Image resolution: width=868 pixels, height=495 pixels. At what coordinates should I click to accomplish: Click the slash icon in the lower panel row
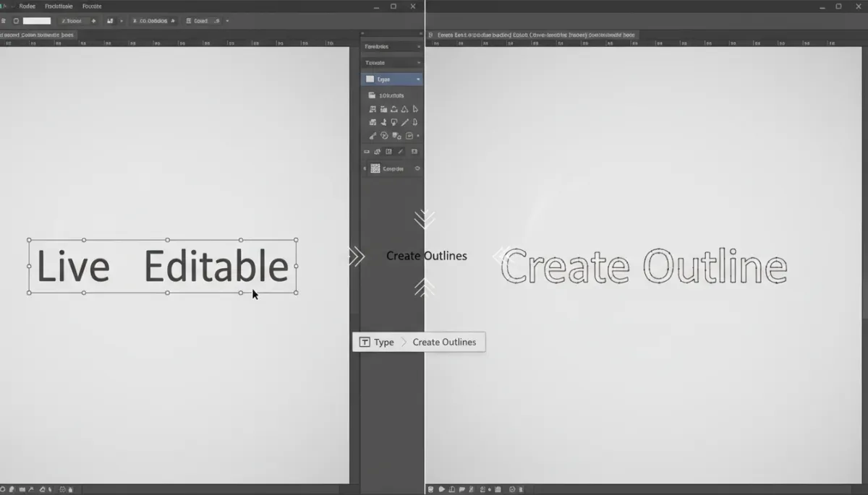point(401,152)
